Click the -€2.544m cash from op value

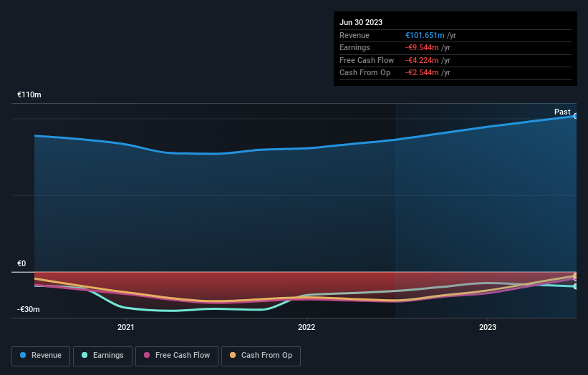point(422,73)
